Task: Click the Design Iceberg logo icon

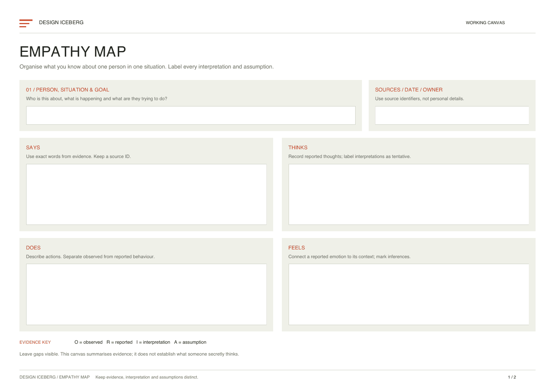Action: click(26, 23)
